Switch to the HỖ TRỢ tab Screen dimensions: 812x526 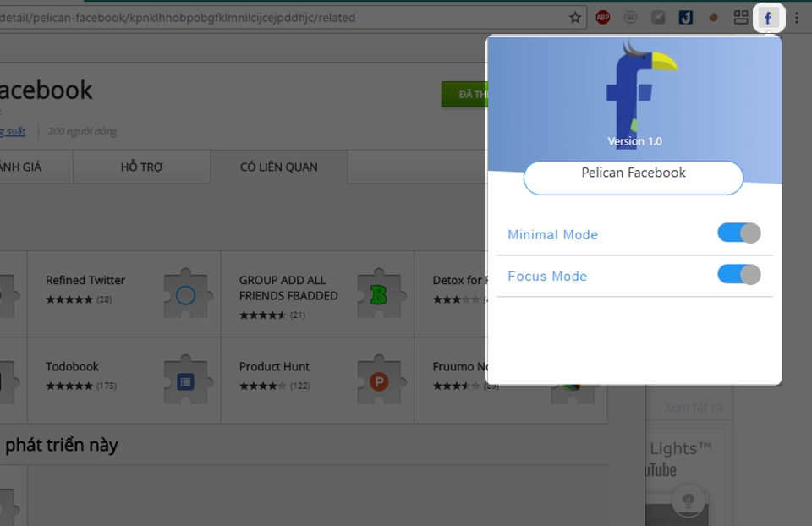tap(141, 167)
